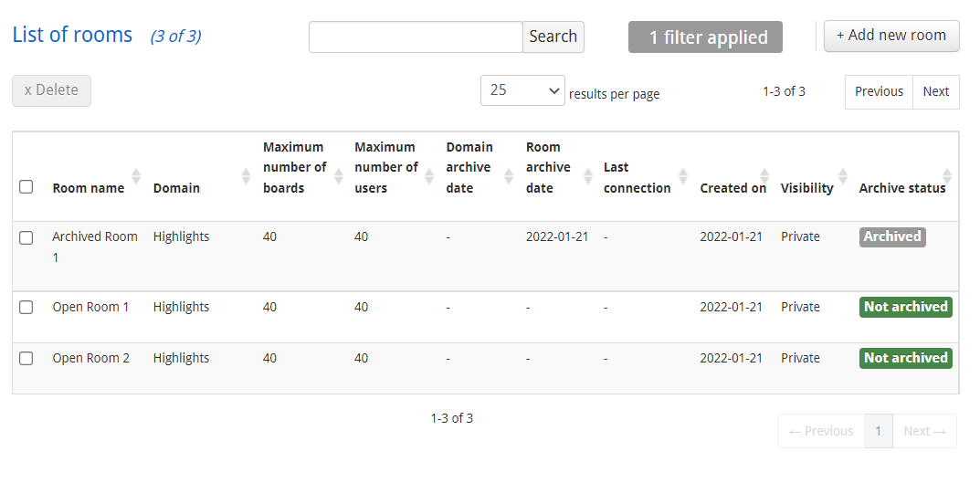Sort by Created on arrows
This screenshot has height=483, width=980.
[x=764, y=177]
